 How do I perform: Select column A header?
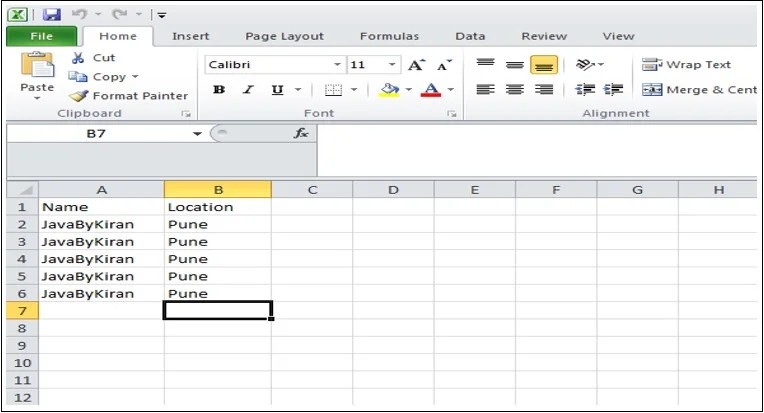pyautogui.click(x=101, y=189)
